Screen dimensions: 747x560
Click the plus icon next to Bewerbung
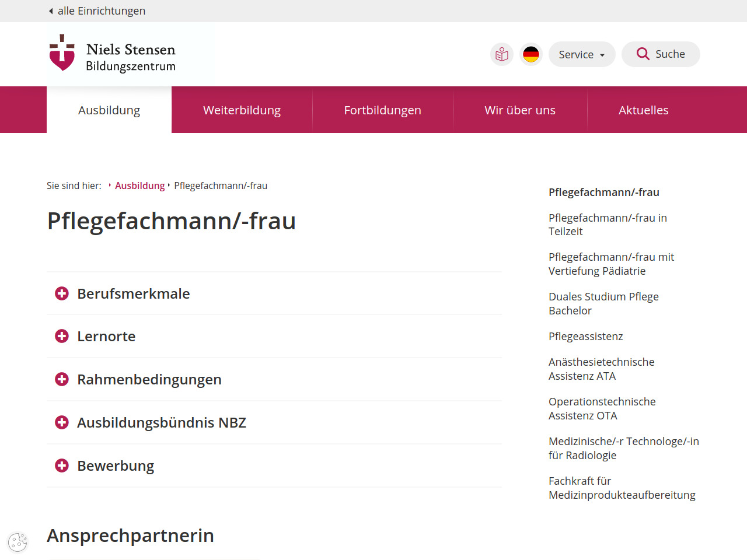tap(62, 466)
